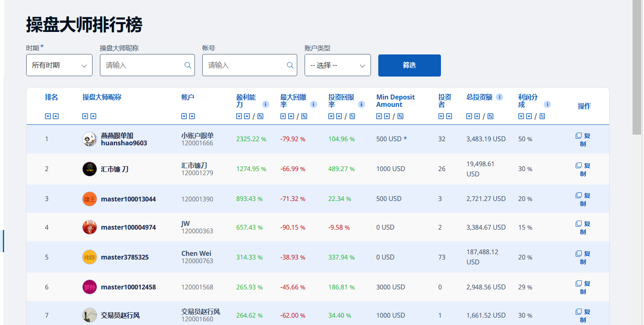The width and height of the screenshot is (644, 325).
Task: Click yellow avatar of master3785325
Action: coord(90,257)
